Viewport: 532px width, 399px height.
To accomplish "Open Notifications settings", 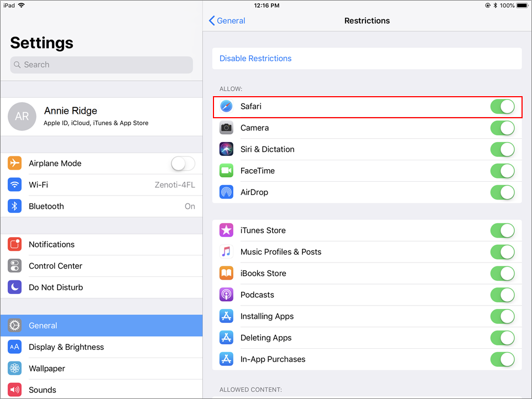I will tap(101, 244).
